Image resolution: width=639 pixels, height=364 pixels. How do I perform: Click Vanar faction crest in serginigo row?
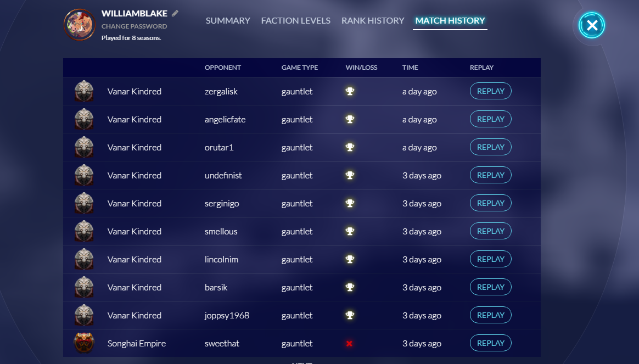pyautogui.click(x=84, y=203)
